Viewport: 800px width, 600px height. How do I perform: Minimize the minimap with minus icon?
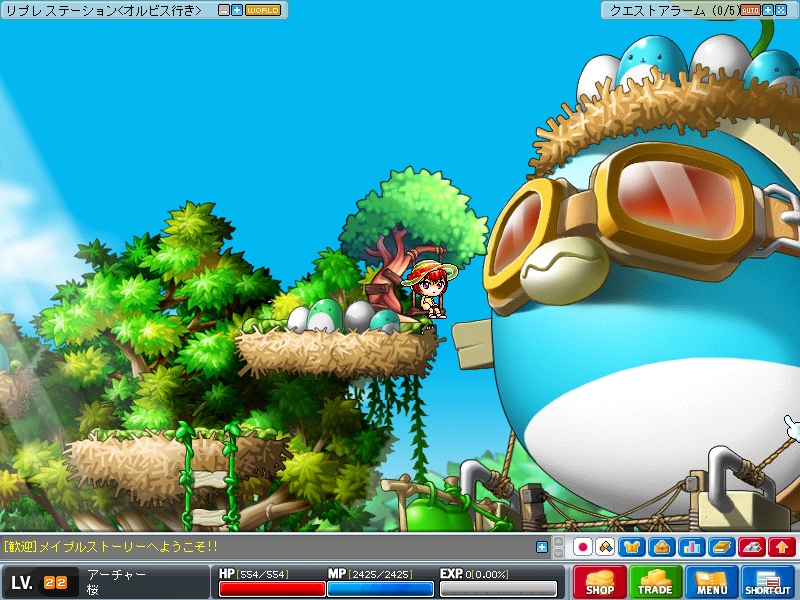tap(223, 10)
